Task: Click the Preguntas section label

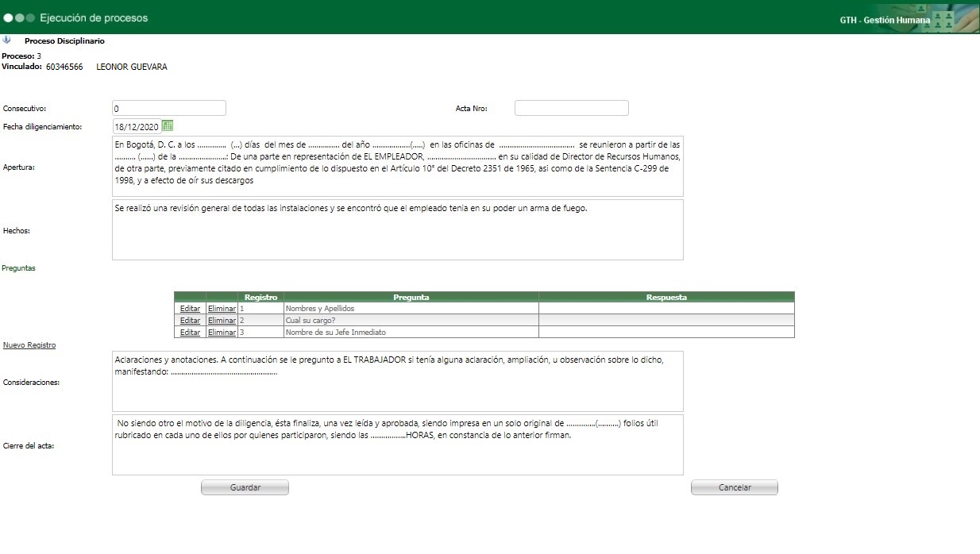Action: pos(18,268)
